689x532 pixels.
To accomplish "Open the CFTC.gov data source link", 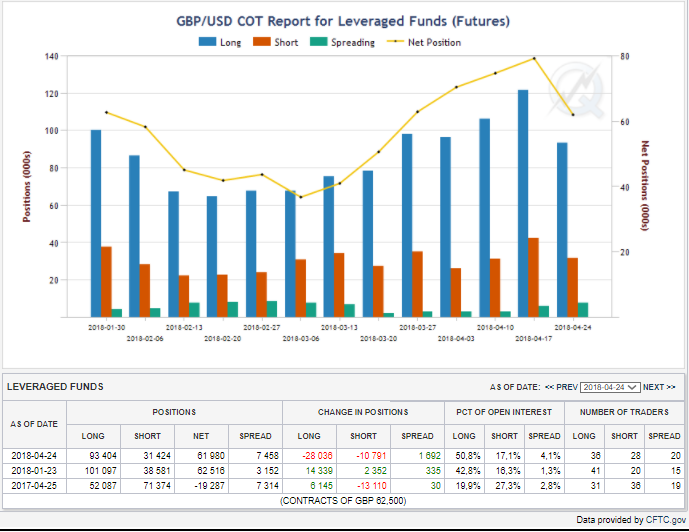I will point(666,520).
